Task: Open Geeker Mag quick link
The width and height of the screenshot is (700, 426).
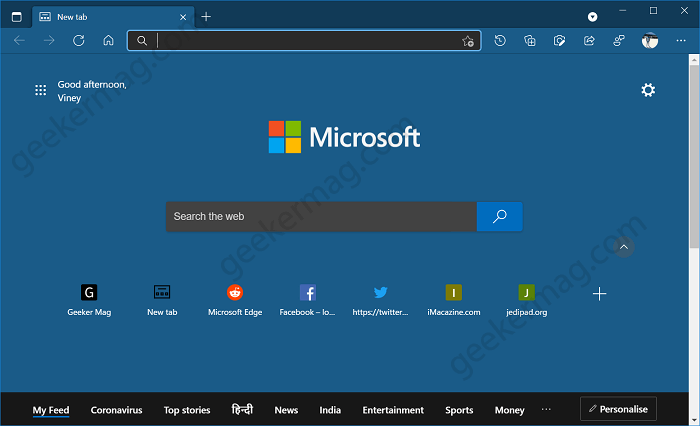Action: tap(89, 301)
